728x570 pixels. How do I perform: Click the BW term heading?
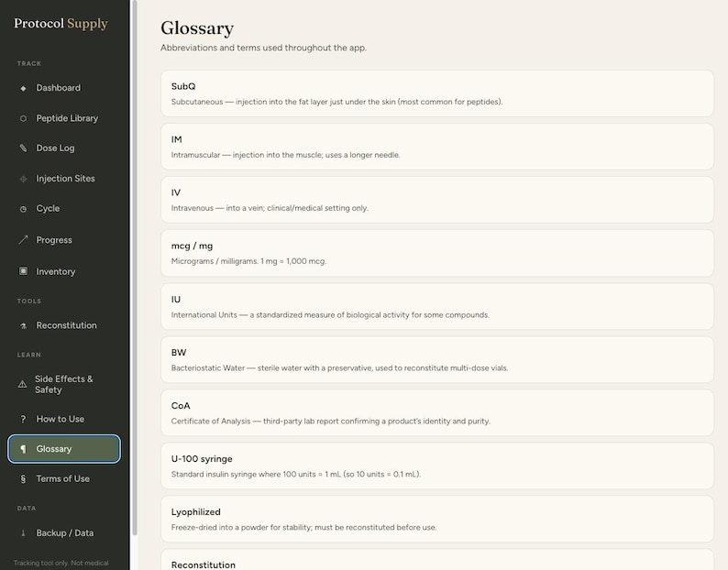(x=179, y=352)
